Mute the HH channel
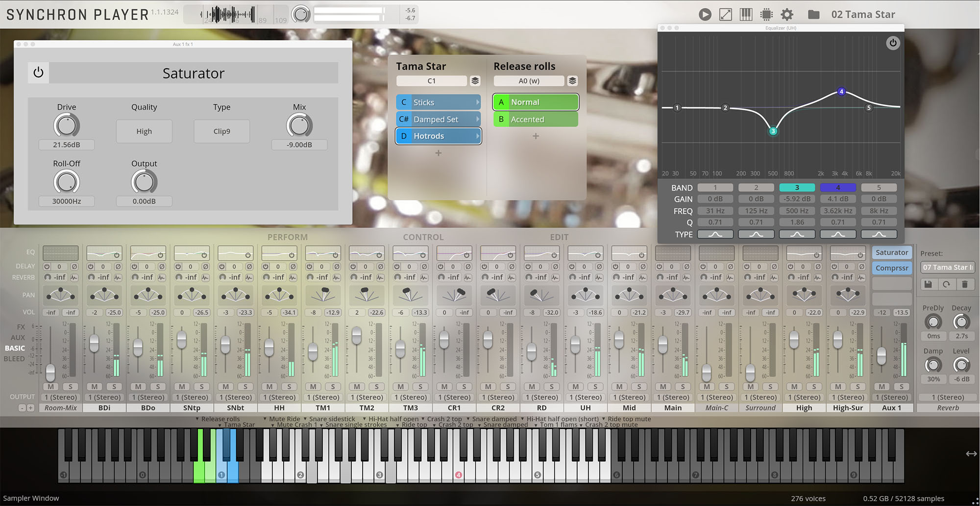Screen dimensions: 980x506 269,386
